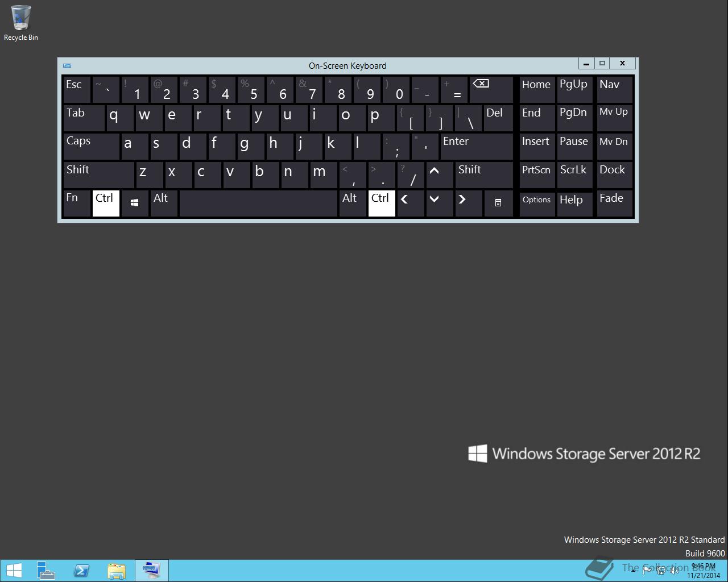Viewport: 728px width, 582px height.
Task: Click the Backspace key icon
Action: click(491, 90)
